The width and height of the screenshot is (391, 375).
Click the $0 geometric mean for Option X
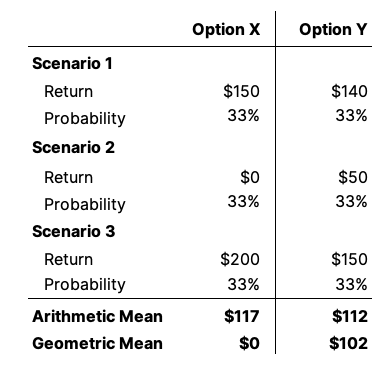click(x=249, y=343)
